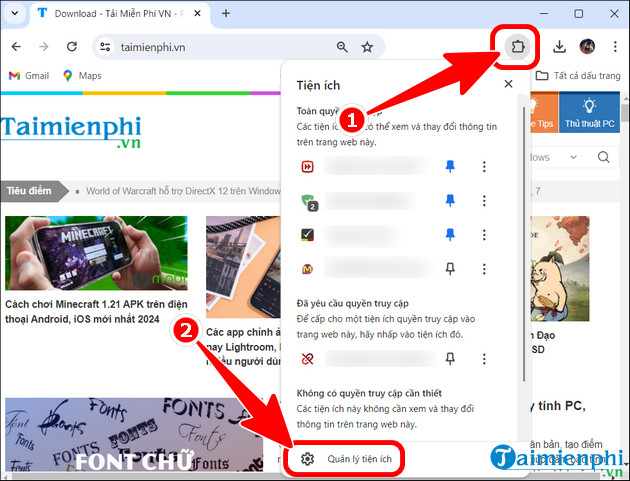630x481 pixels.
Task: Open the cartoon pig article thumbnail
Action: 560,268
